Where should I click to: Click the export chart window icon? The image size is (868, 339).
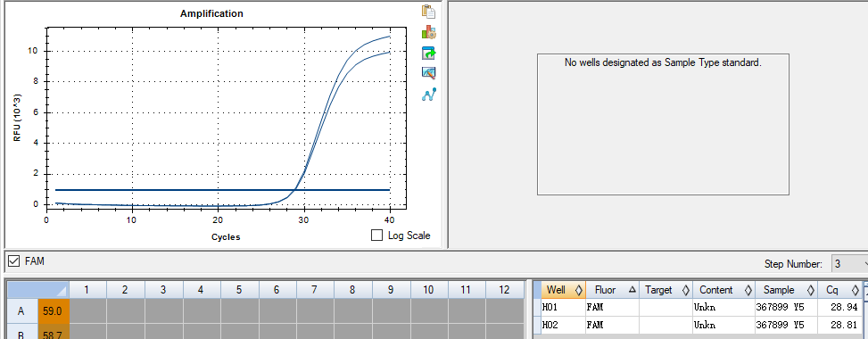428,54
